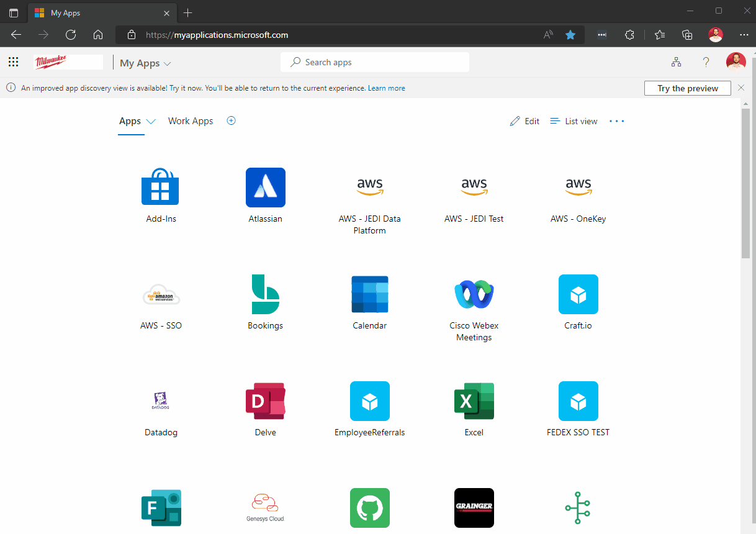Switch to List view
756x534 pixels.
(x=574, y=121)
